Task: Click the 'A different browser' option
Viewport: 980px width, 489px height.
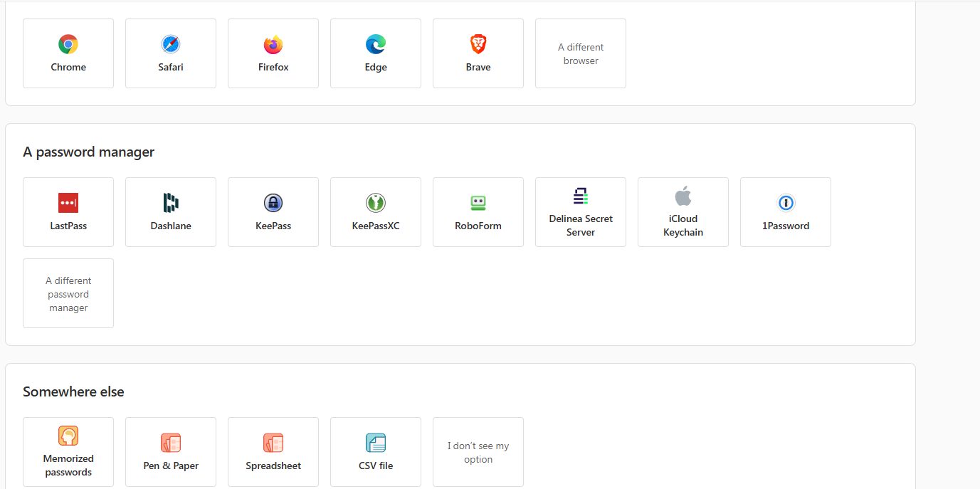Action: point(581,53)
